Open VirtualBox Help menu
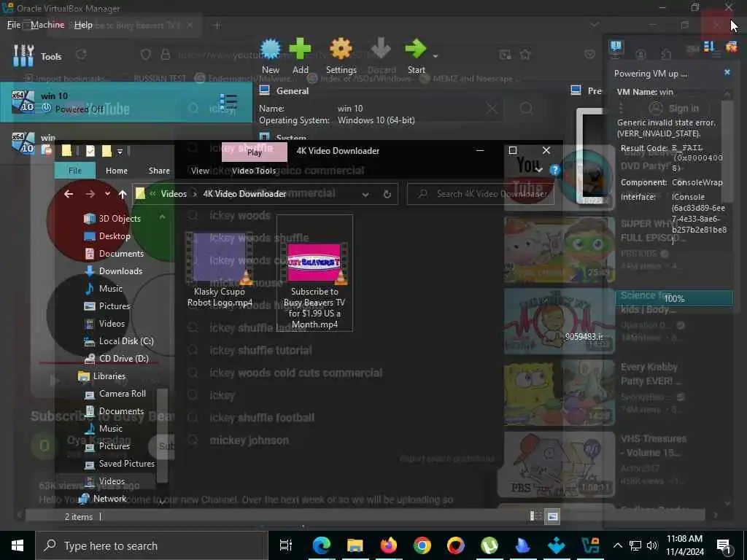 click(x=83, y=25)
